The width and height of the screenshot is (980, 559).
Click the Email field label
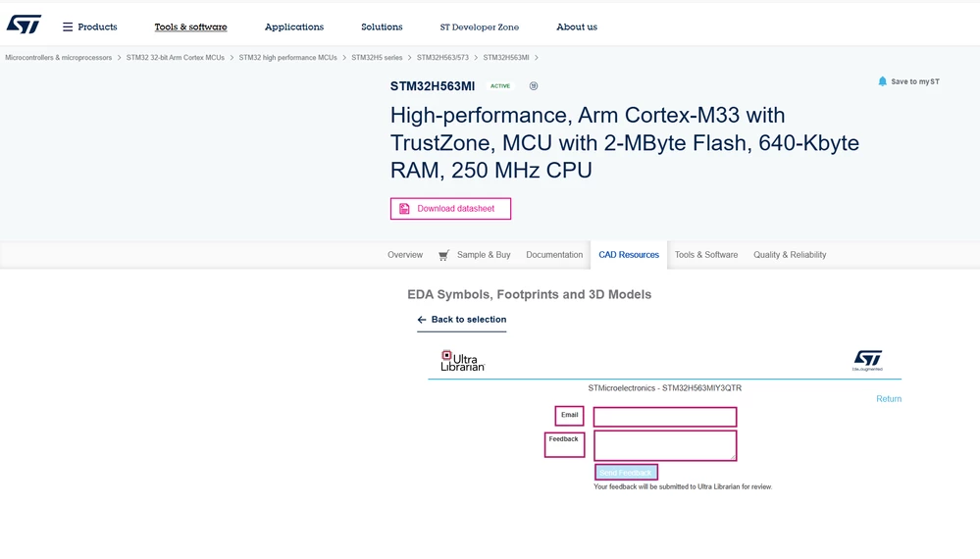pyautogui.click(x=569, y=415)
